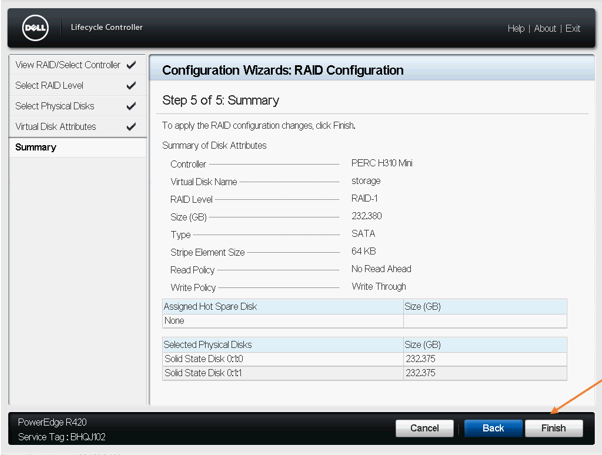The width and height of the screenshot is (602, 455).
Task: Click the Dell logo icon
Action: 35,28
